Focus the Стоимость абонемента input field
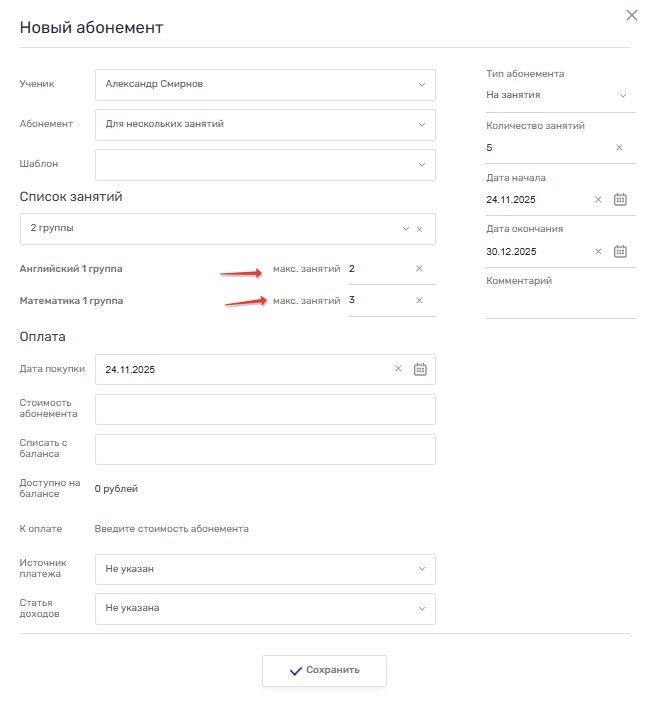This screenshot has height=705, width=651. click(265, 409)
